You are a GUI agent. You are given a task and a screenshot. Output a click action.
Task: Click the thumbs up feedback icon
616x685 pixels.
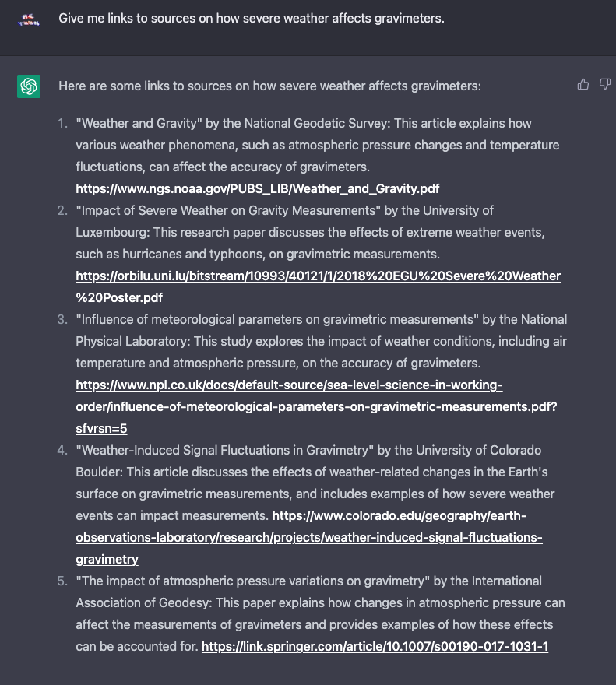pos(583,85)
